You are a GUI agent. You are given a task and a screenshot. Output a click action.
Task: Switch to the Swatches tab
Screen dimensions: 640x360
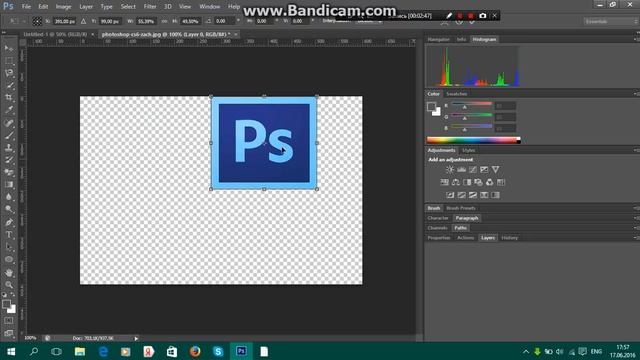coord(456,94)
